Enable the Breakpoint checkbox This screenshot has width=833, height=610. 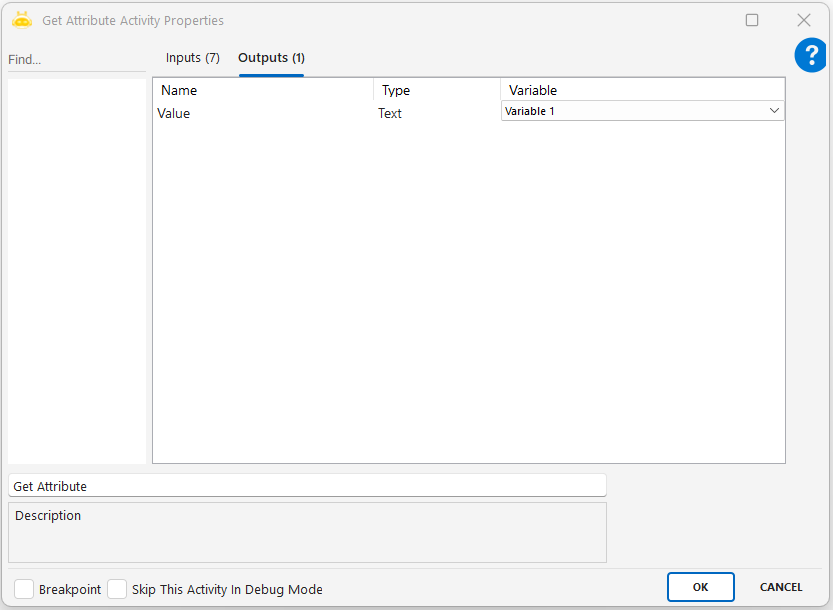coord(24,589)
